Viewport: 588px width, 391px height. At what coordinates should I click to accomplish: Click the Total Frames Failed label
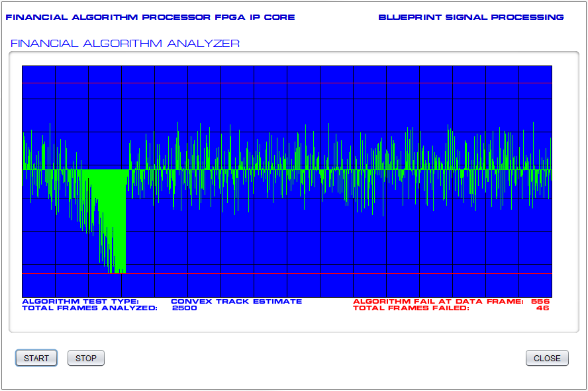(411, 308)
